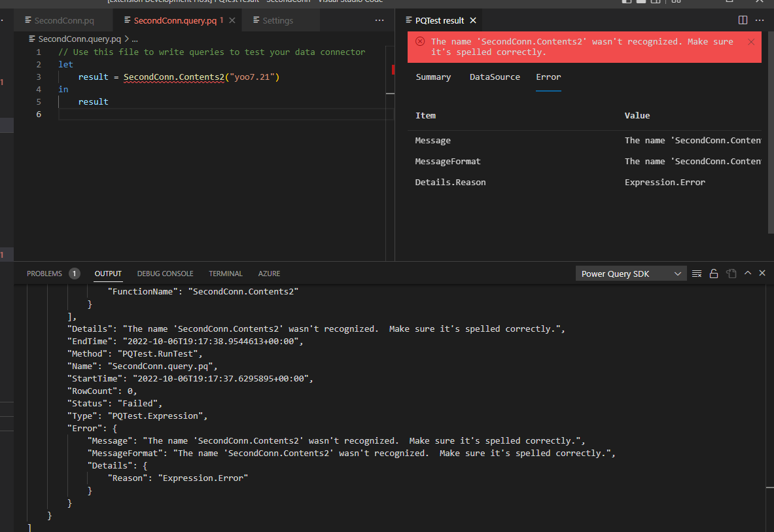Image resolution: width=774 pixels, height=532 pixels.
Task: Dismiss the red error banner
Action: (x=751, y=42)
